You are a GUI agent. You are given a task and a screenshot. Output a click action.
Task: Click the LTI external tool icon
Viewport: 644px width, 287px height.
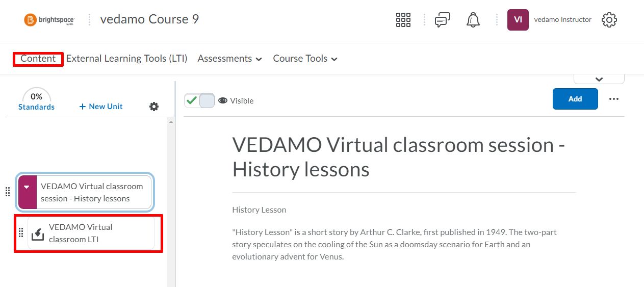click(x=38, y=234)
